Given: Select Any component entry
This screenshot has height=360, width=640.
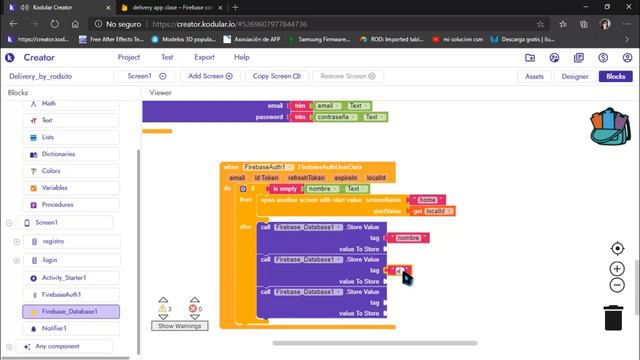Looking at the screenshot, I should [x=64, y=346].
